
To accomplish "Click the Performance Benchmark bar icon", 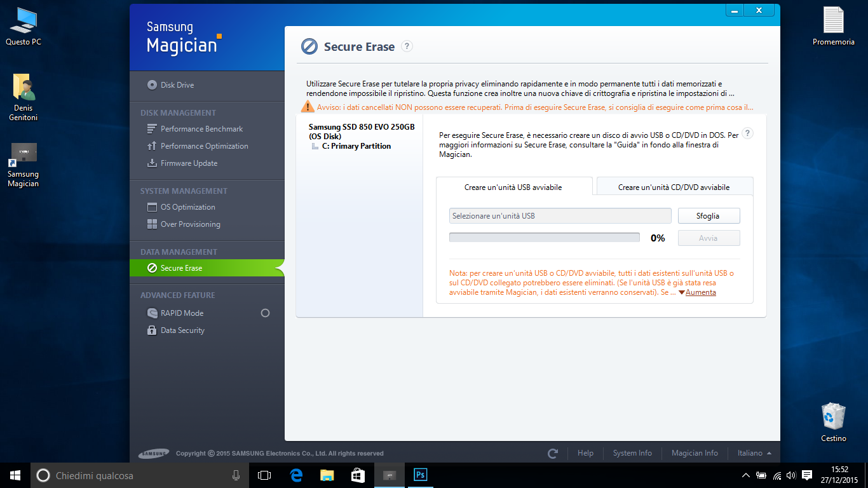I will coord(152,129).
